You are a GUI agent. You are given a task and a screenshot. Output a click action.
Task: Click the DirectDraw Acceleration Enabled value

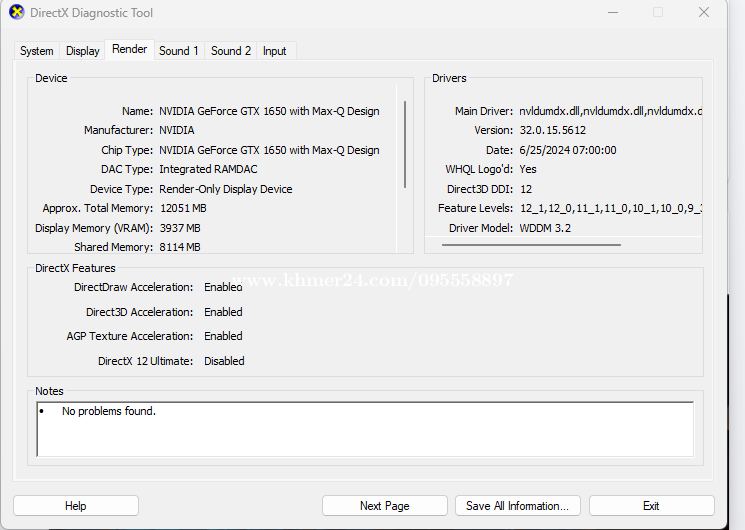pyautogui.click(x=223, y=287)
